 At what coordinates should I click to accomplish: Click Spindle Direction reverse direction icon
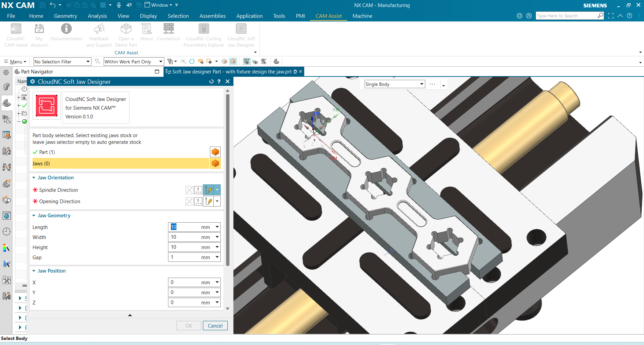pos(190,190)
